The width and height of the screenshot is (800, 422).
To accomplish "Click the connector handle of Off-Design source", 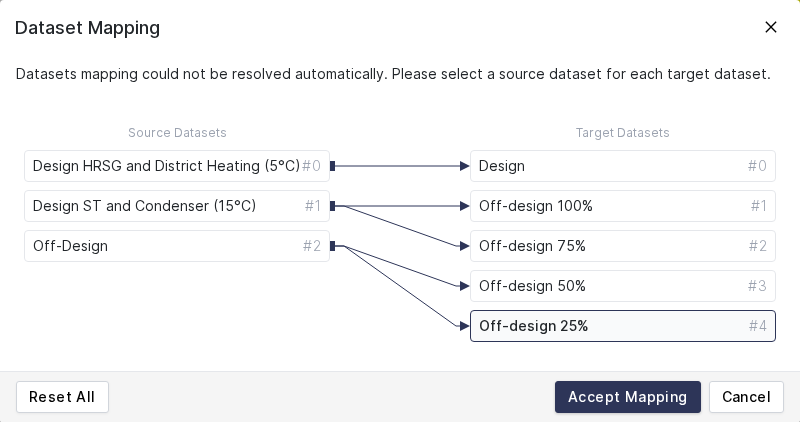I will (x=333, y=246).
